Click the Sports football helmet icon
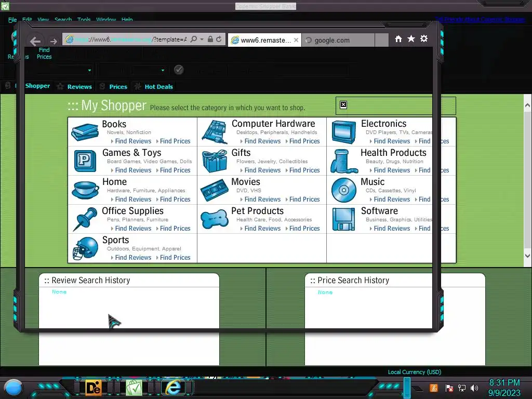Viewport: 532px width, 399px height. tap(85, 248)
